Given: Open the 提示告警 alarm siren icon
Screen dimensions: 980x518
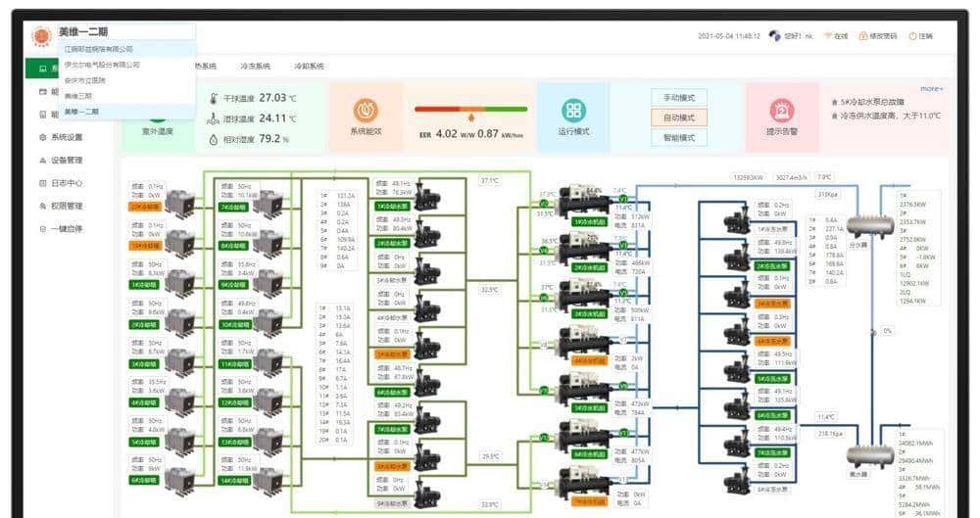Looking at the screenshot, I should [x=781, y=109].
